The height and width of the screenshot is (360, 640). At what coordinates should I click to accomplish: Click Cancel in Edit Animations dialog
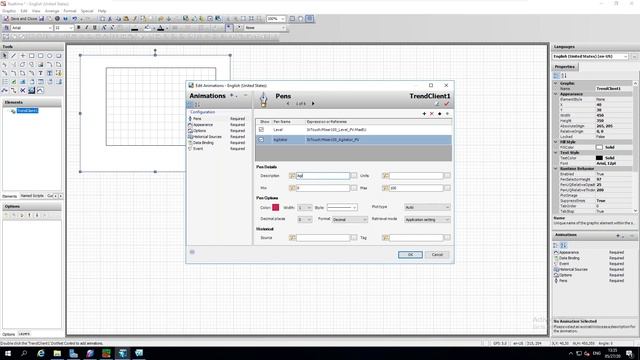point(437,255)
